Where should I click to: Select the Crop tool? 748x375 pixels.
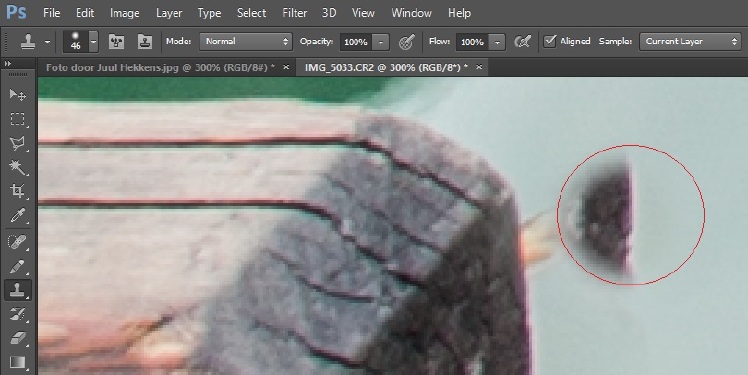click(x=18, y=192)
